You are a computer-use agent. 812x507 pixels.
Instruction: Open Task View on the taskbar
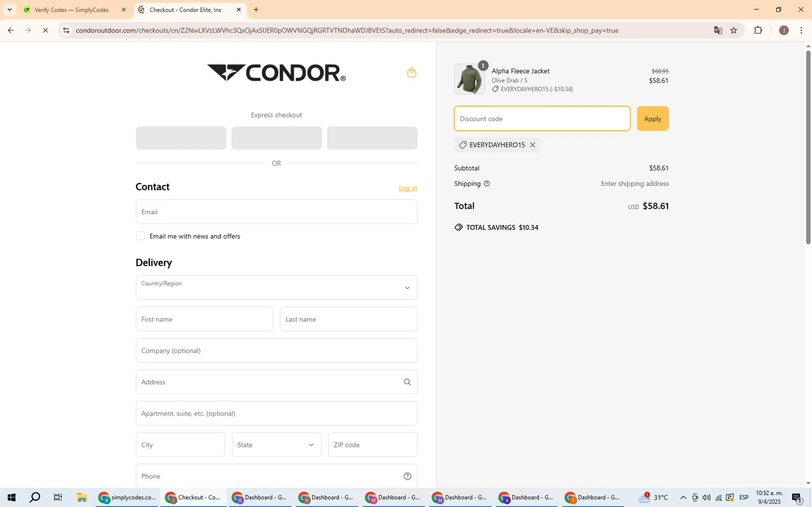58,498
